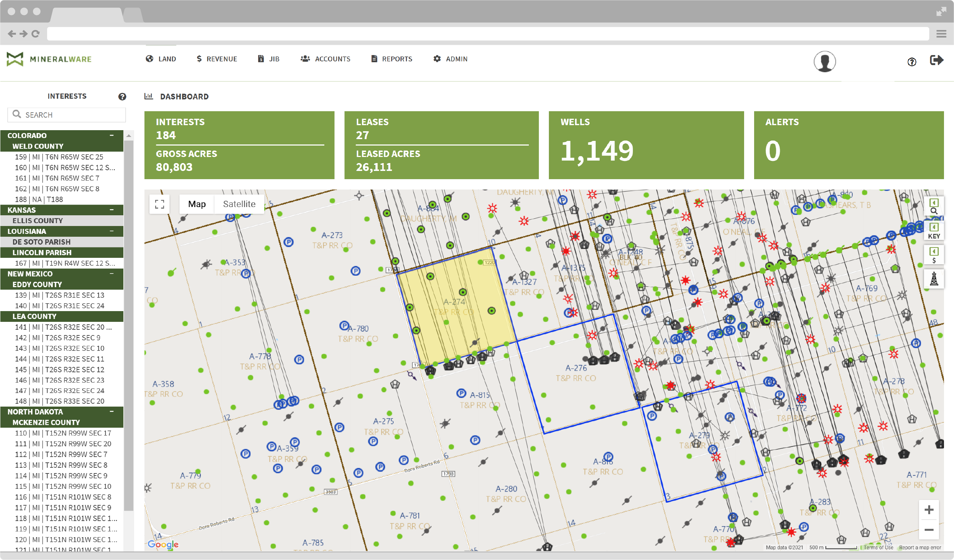Click the logout icon
The width and height of the screenshot is (954, 560).
point(936,60)
